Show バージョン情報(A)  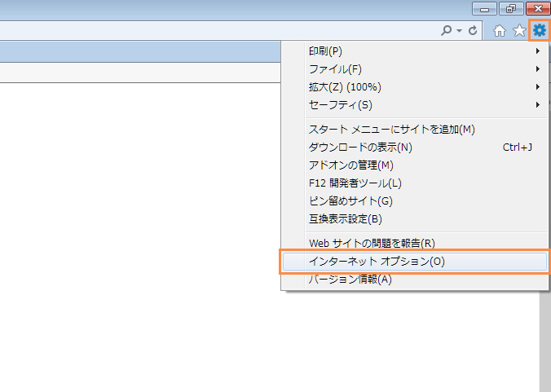coord(350,280)
